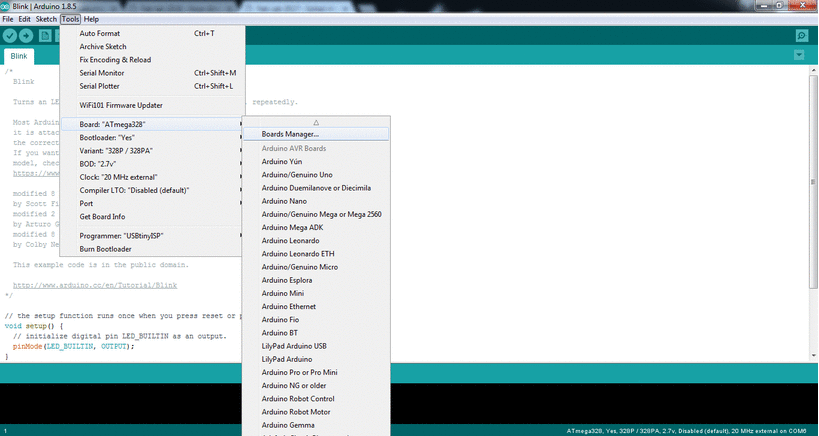819x436 pixels.
Task: Choose Archive Sketch menu entry
Action: (152, 46)
